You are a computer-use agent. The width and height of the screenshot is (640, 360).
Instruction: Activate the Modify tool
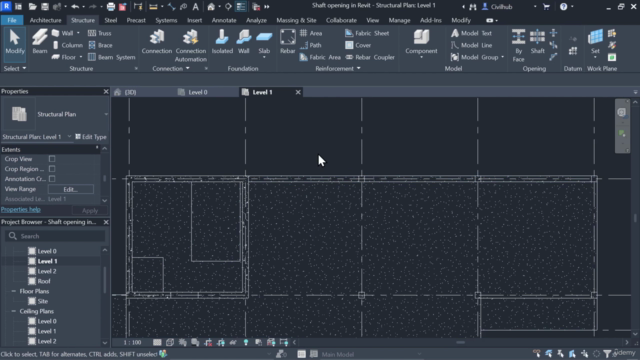(x=15, y=42)
